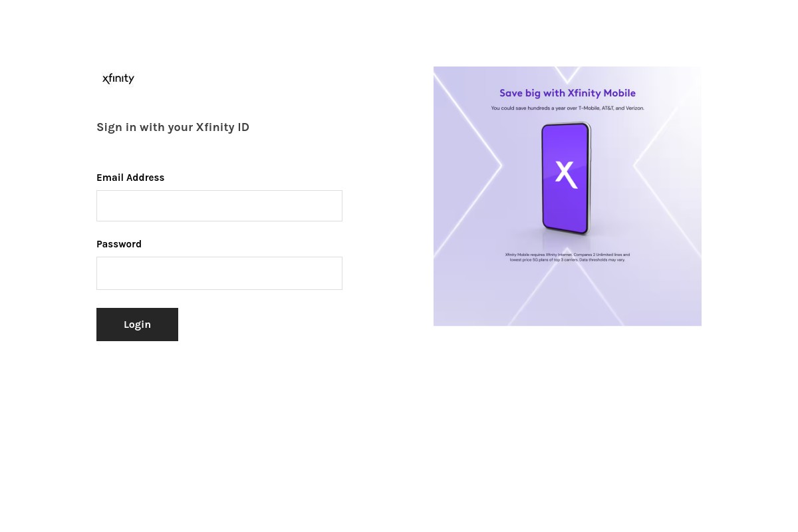Click the "Sign in with your Xfinity ID" heading
This screenshot has width=798, height=532.
click(x=173, y=127)
